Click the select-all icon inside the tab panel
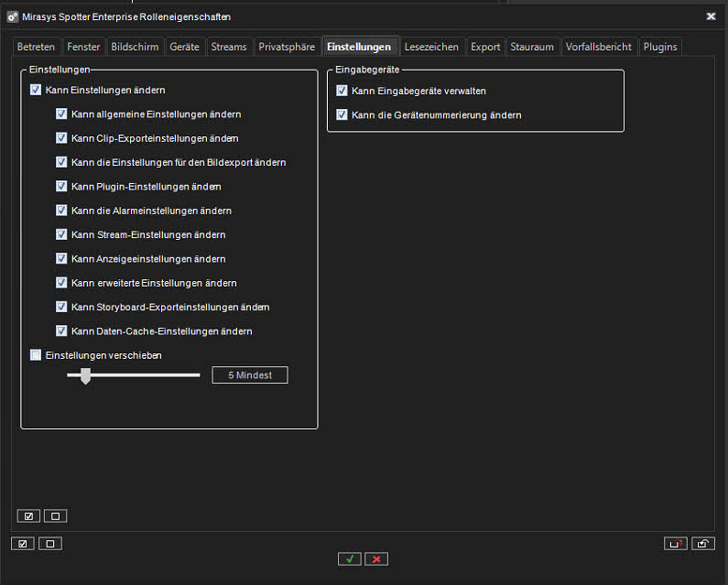Image resolution: width=728 pixels, height=585 pixels. coord(28,516)
